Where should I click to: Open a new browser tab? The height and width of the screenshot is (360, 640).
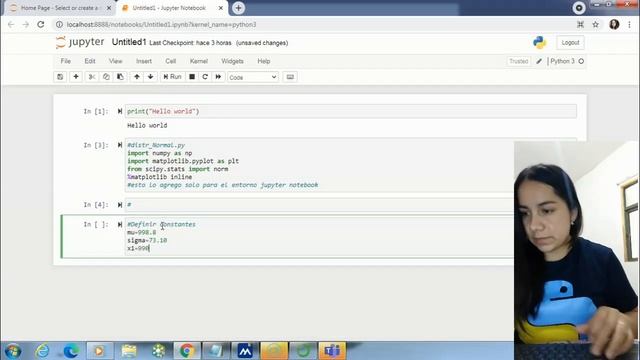[x=238, y=8]
